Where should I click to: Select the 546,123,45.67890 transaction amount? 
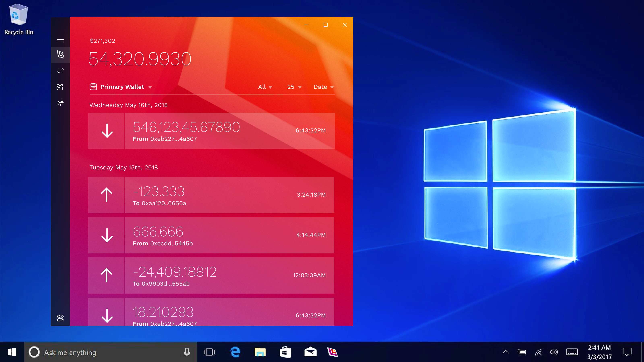(x=186, y=127)
